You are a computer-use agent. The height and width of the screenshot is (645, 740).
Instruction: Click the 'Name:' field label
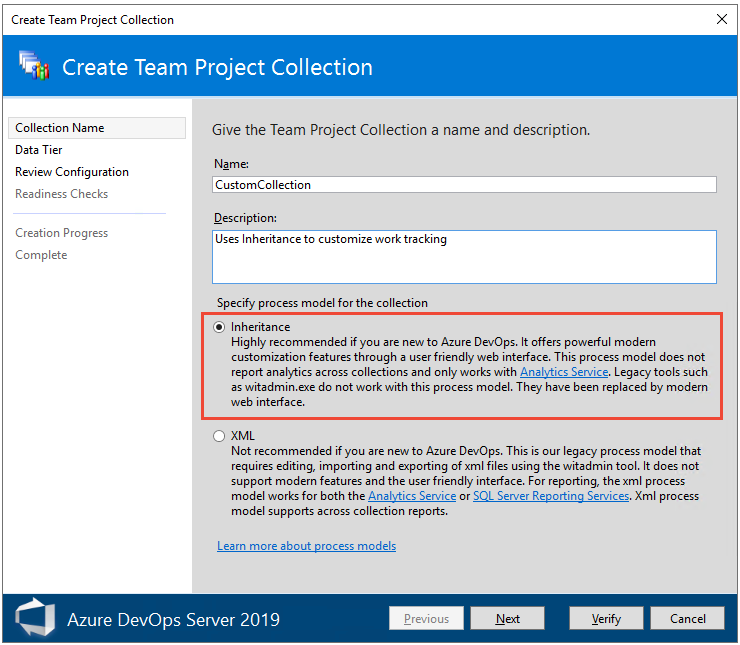[x=231, y=164]
